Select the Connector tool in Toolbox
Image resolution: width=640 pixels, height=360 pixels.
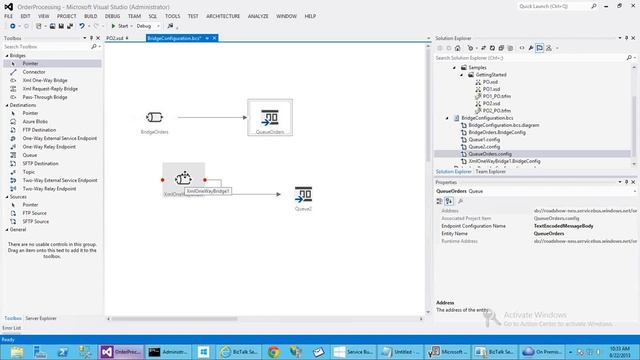point(34,72)
